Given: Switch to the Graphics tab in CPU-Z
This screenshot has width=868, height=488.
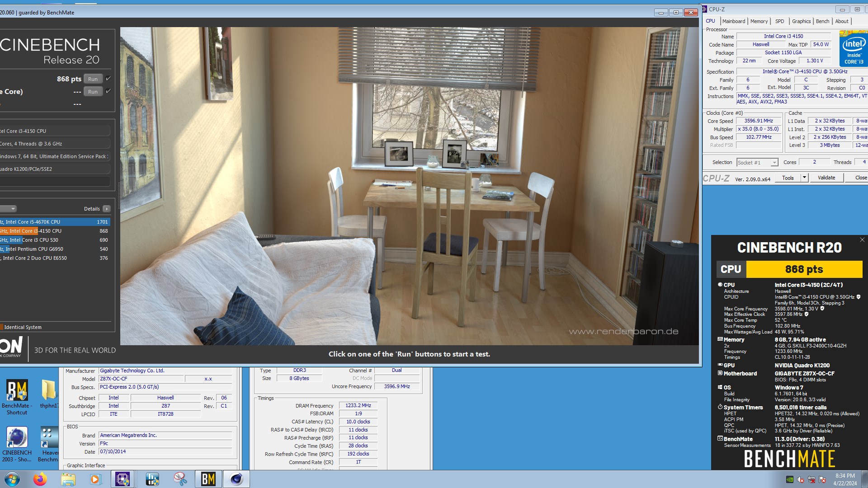Looking at the screenshot, I should pyautogui.click(x=802, y=21).
